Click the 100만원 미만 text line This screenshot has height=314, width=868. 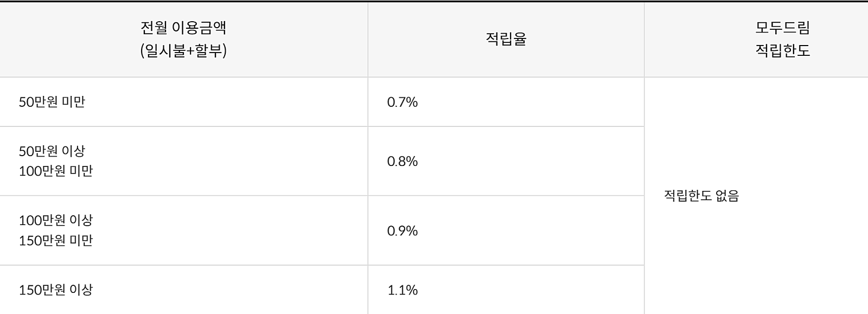56,171
